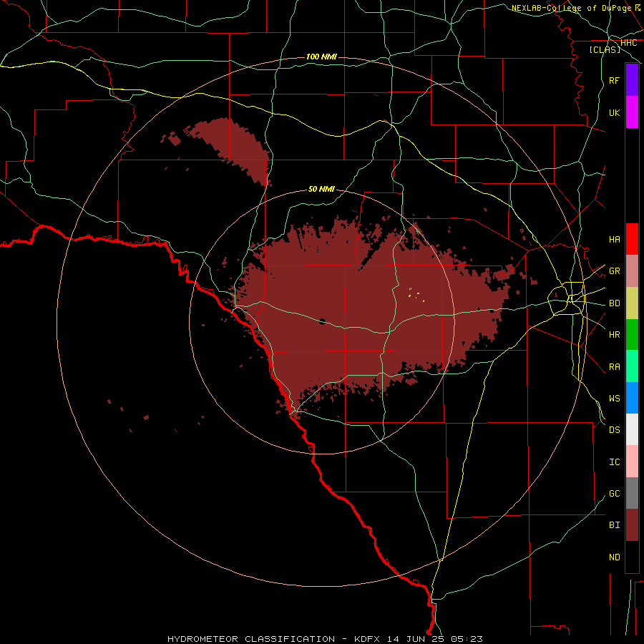Select the GR pink legend swatch
The width and height of the screenshot is (644, 644).
[632, 271]
